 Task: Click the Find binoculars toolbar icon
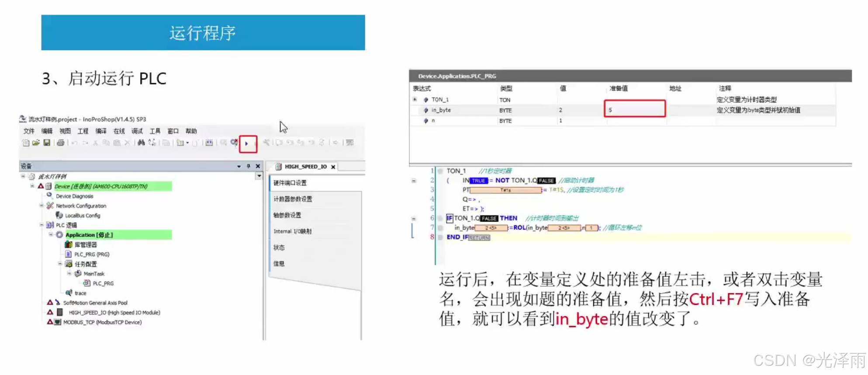pyautogui.click(x=141, y=143)
